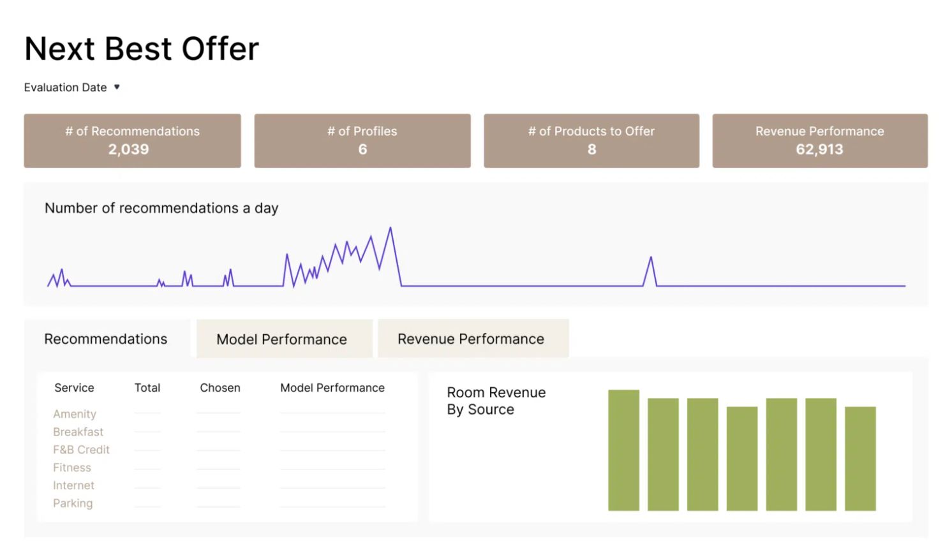Screen dimensions: 952x560
Task: Switch to the Model Performance tab
Action: click(282, 339)
